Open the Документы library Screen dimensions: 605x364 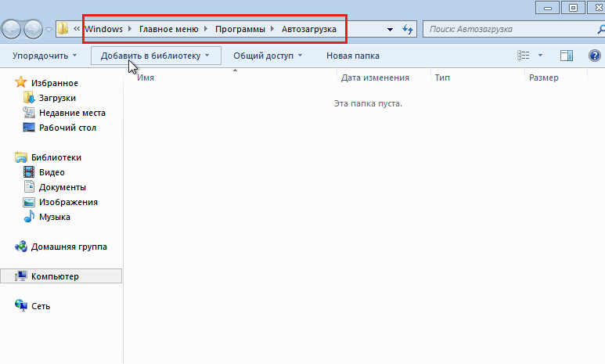pos(63,188)
